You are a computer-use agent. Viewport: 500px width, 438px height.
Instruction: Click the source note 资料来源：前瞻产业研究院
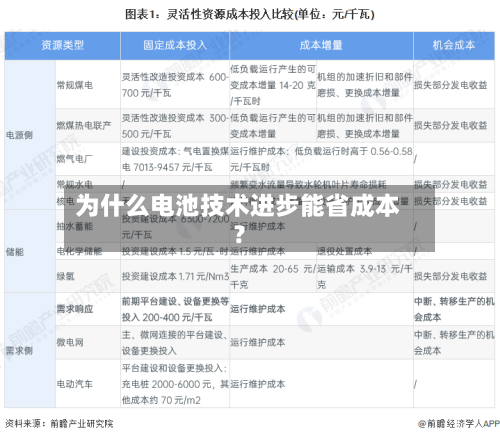(x=59, y=424)
